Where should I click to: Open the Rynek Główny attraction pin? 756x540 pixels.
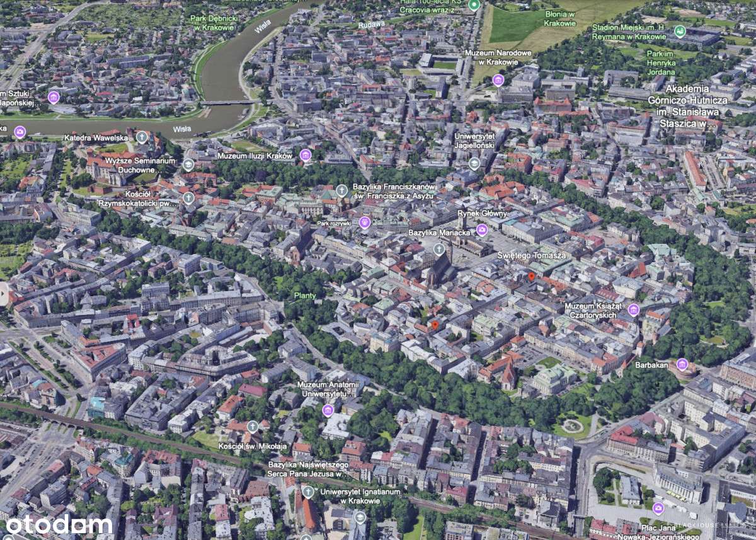click(482, 230)
